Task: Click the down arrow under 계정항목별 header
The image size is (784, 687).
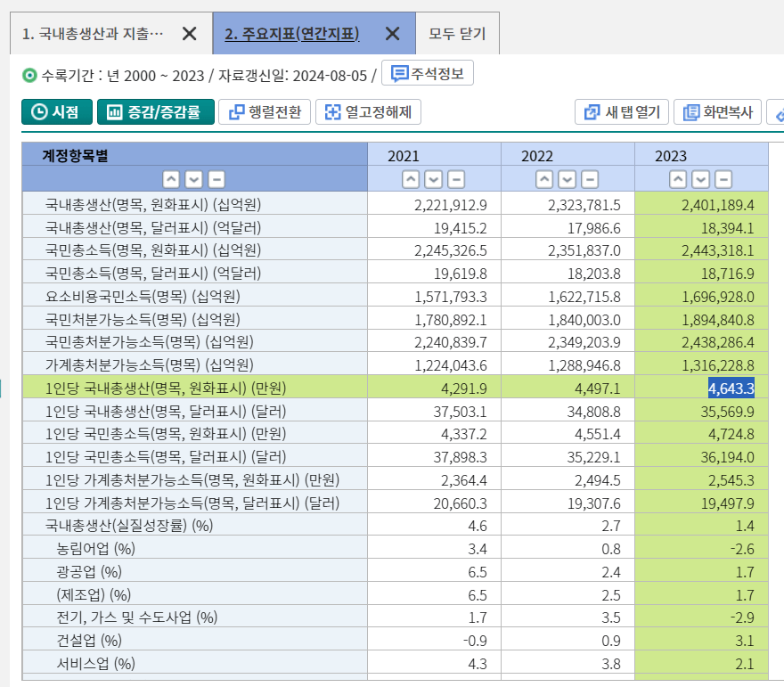Action: coord(193,179)
